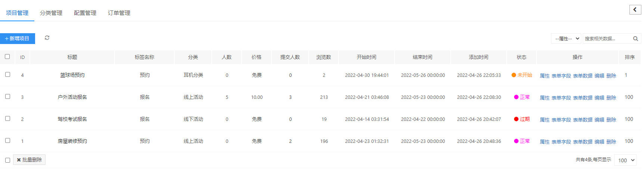The image size is (644, 191).
Task: Click the title 驾校考试报名
Action: [x=72, y=119]
